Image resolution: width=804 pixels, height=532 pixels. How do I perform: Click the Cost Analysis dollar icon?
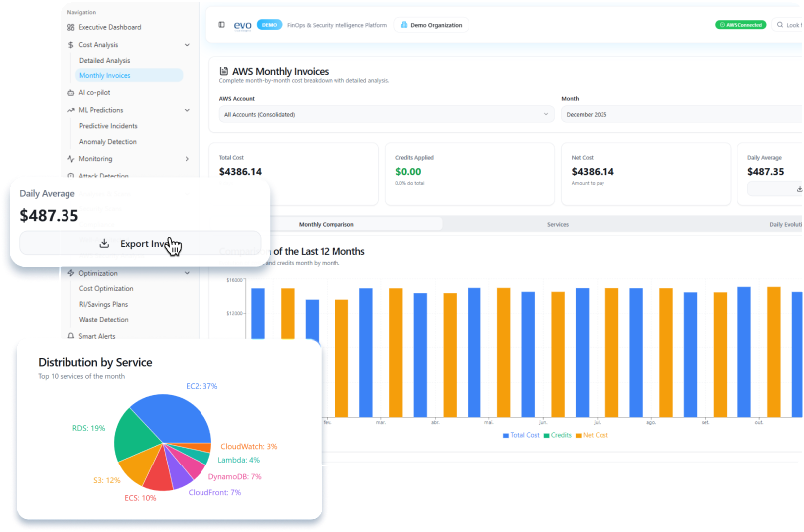[70, 45]
